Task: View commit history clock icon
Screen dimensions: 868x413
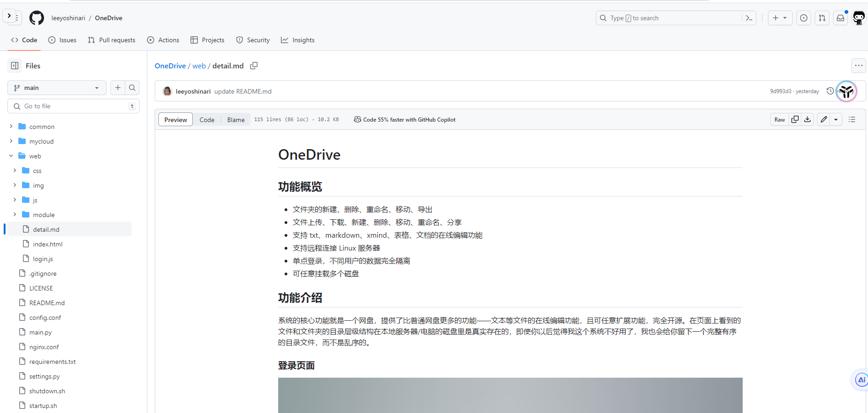Action: tap(830, 91)
